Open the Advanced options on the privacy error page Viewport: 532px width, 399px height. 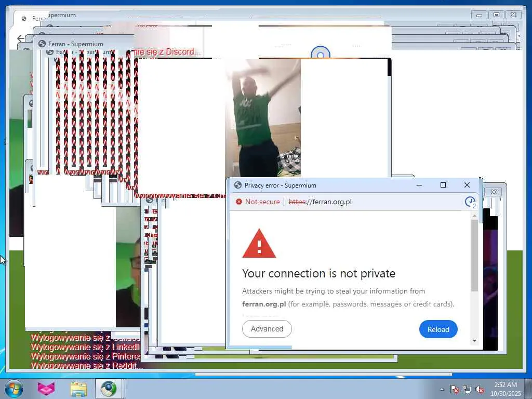[267, 329]
